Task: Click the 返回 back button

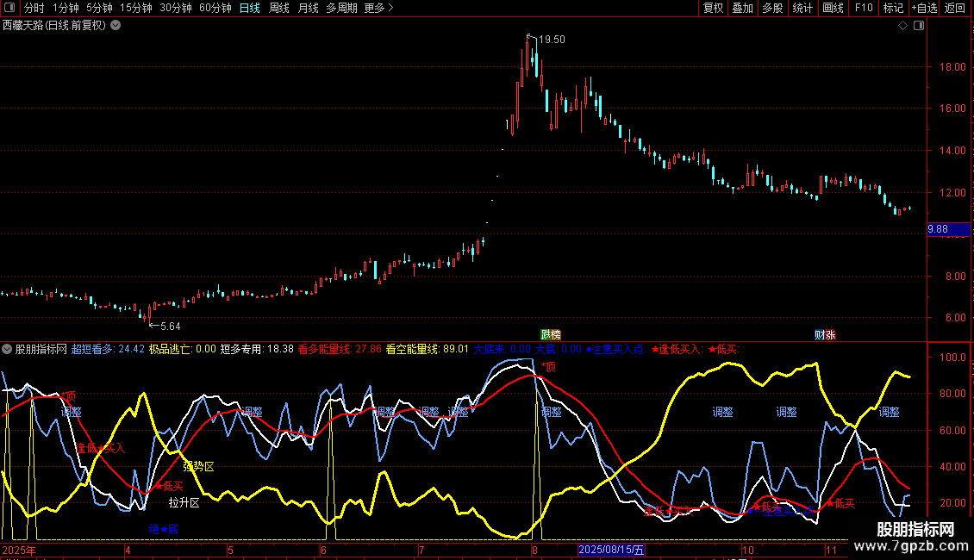Action: click(955, 8)
